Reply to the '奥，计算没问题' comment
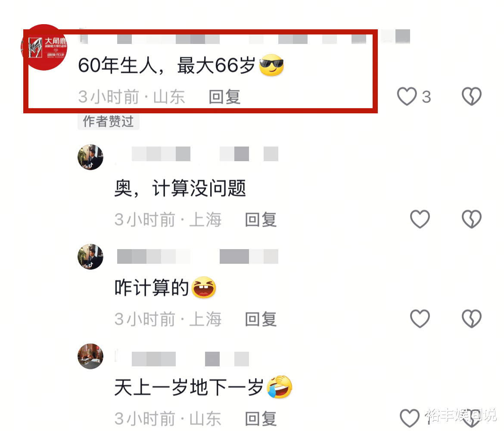This screenshot has width=504, height=431. tap(261, 220)
